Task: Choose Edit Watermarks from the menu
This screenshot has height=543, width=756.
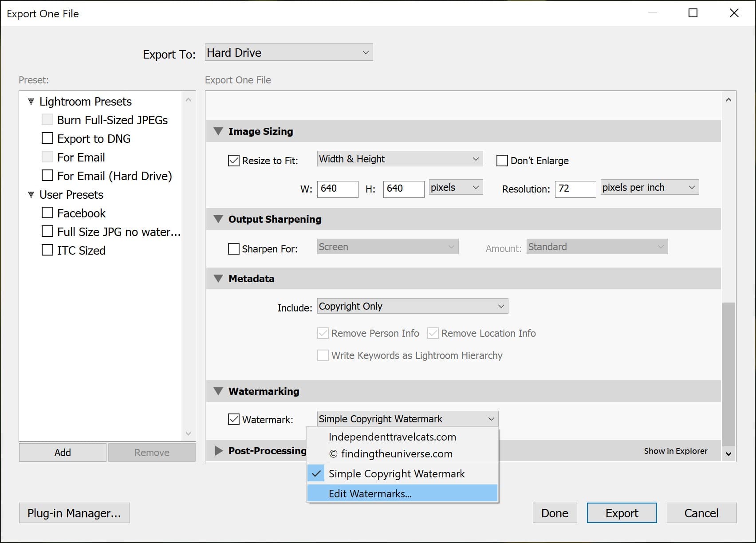Action: [x=371, y=493]
